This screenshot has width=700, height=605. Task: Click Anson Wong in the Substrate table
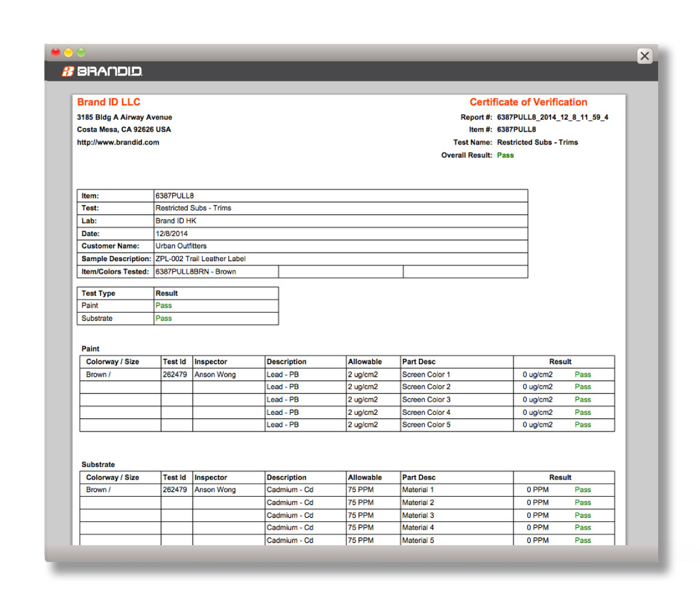pyautogui.click(x=215, y=490)
